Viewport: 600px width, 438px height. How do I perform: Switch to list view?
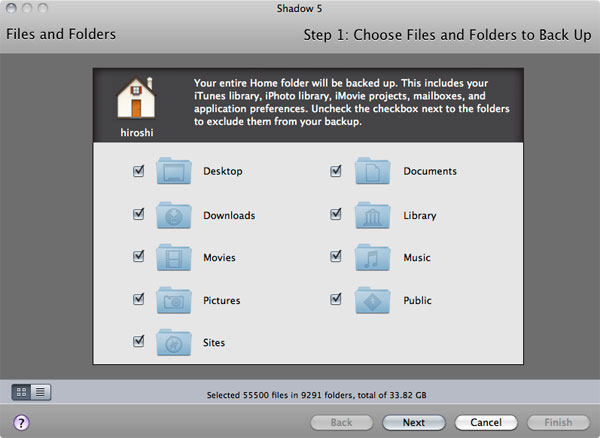[41, 392]
